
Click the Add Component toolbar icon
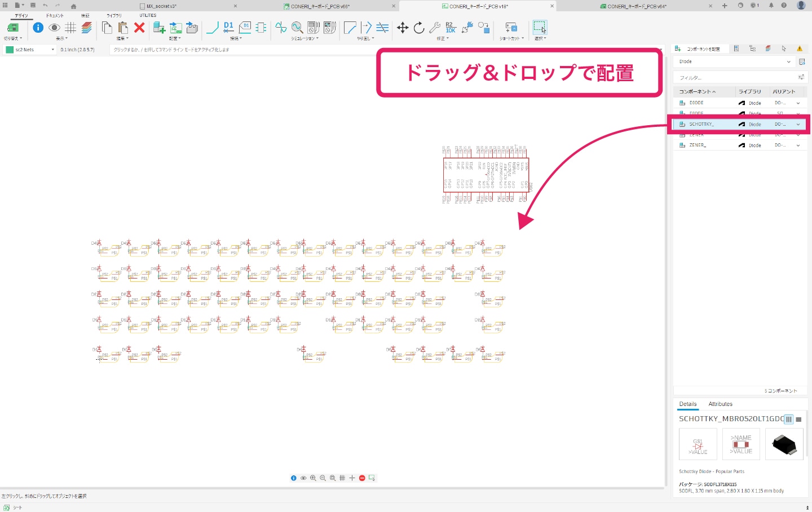coord(159,28)
